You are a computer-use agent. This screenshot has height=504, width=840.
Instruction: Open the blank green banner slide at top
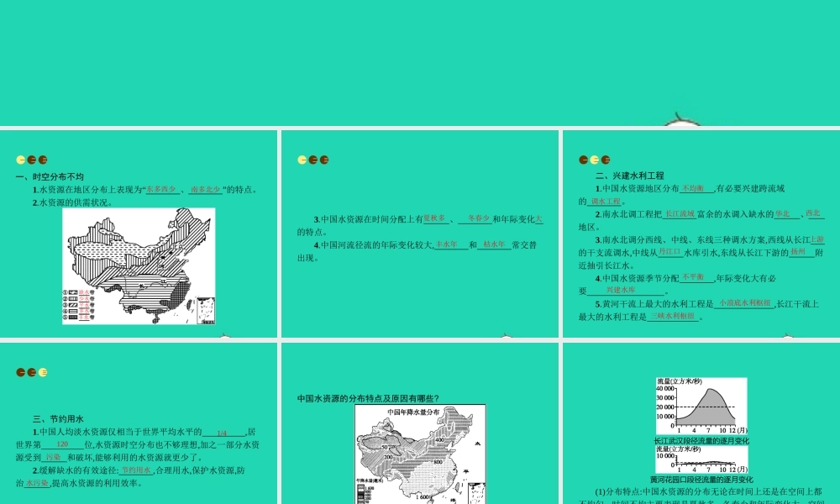point(420,63)
